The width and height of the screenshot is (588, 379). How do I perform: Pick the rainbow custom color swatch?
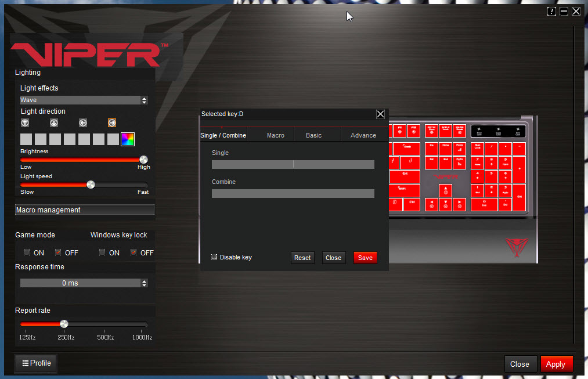[x=128, y=139]
